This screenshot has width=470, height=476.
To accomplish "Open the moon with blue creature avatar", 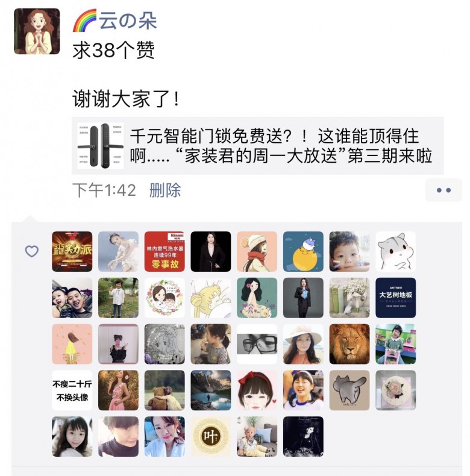I will 303,251.
